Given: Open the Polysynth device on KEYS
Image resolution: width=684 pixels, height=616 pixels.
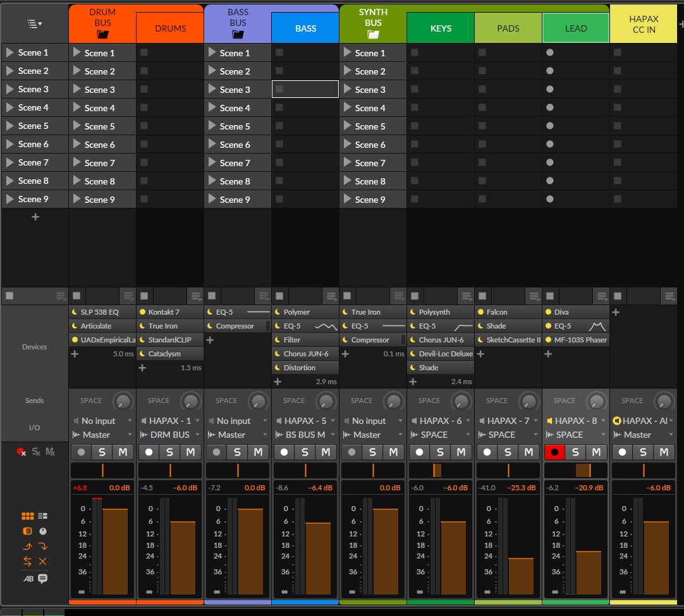Looking at the screenshot, I should (440, 312).
